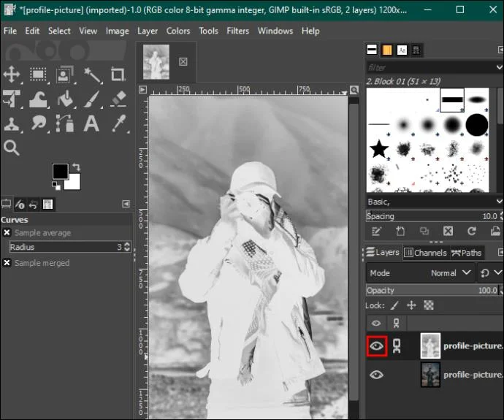Close the image tab thumbnail

183,61
